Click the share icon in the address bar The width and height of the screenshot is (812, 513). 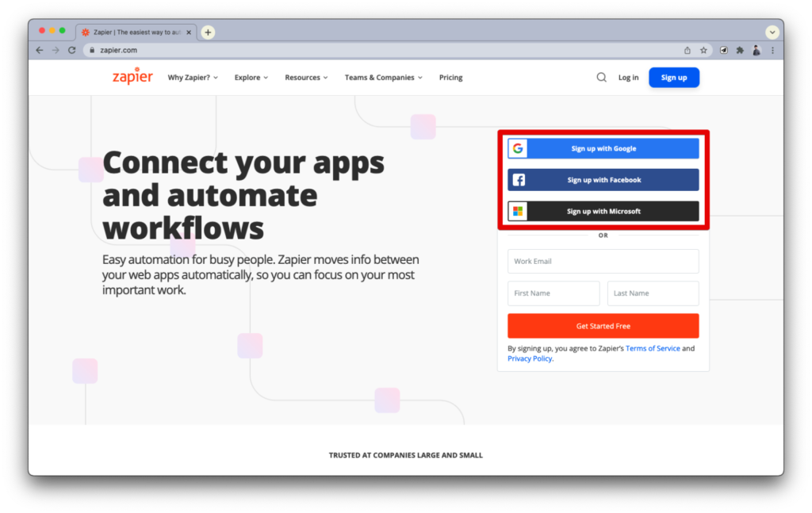point(688,50)
